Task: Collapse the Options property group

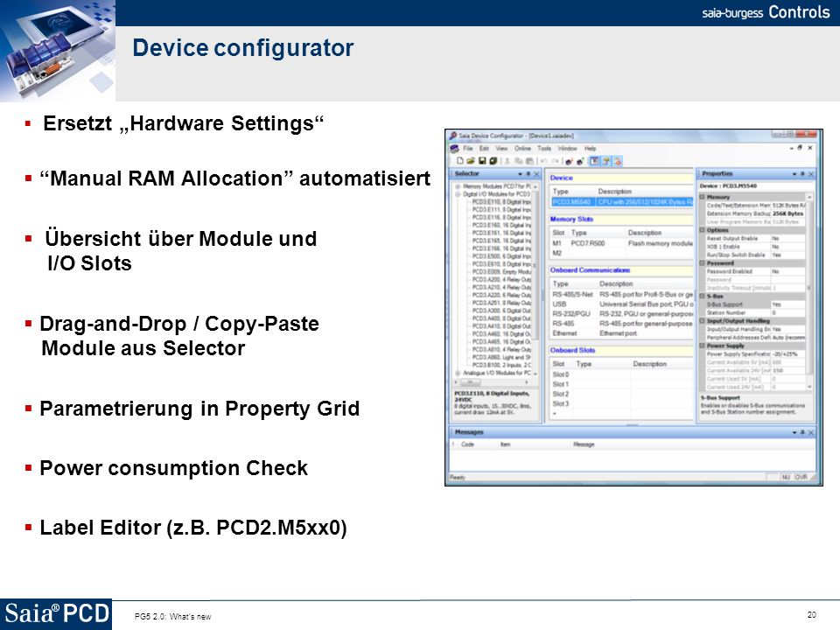Action: click(703, 230)
